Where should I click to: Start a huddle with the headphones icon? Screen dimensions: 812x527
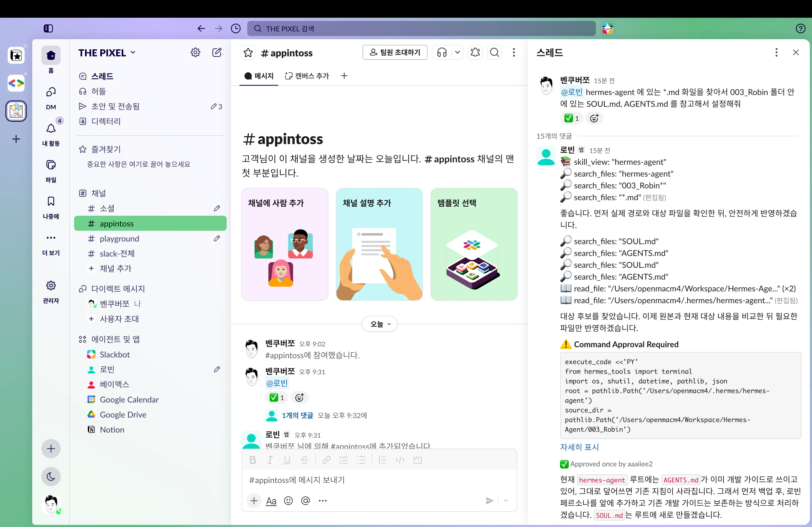tap(442, 53)
